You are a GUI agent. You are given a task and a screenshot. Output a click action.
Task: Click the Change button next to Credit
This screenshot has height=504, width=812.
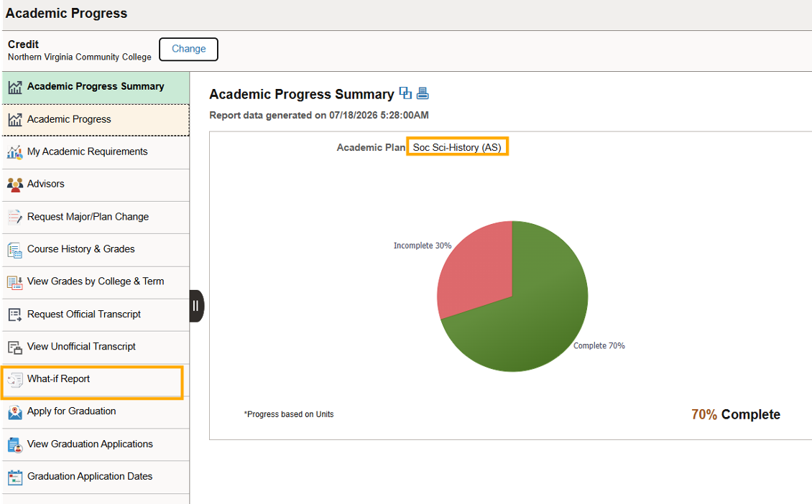tap(188, 49)
